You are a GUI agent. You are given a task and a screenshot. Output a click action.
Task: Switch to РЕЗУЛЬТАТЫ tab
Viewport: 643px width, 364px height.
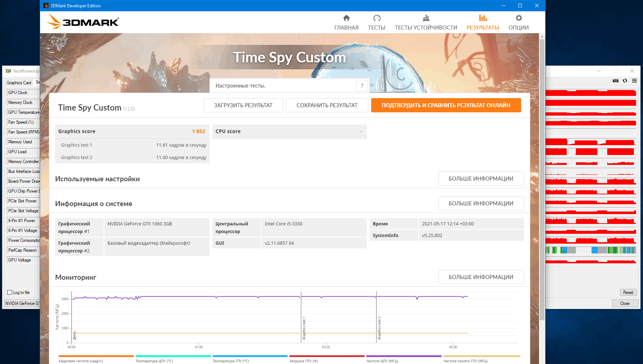(x=483, y=28)
